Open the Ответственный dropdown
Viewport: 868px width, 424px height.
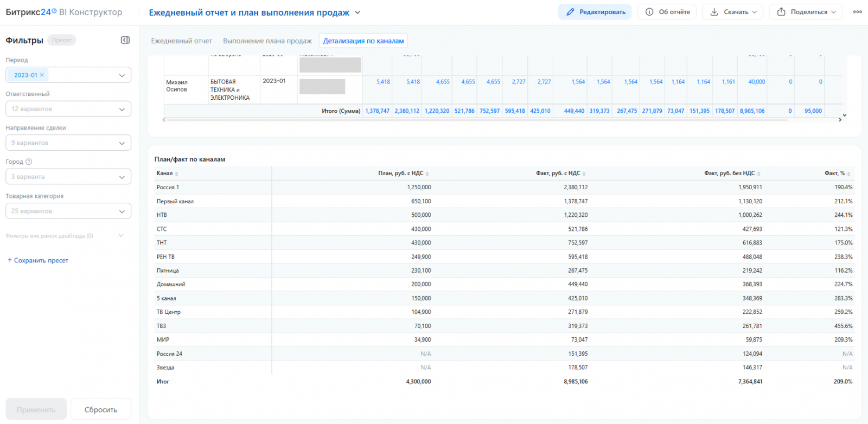[68, 109]
